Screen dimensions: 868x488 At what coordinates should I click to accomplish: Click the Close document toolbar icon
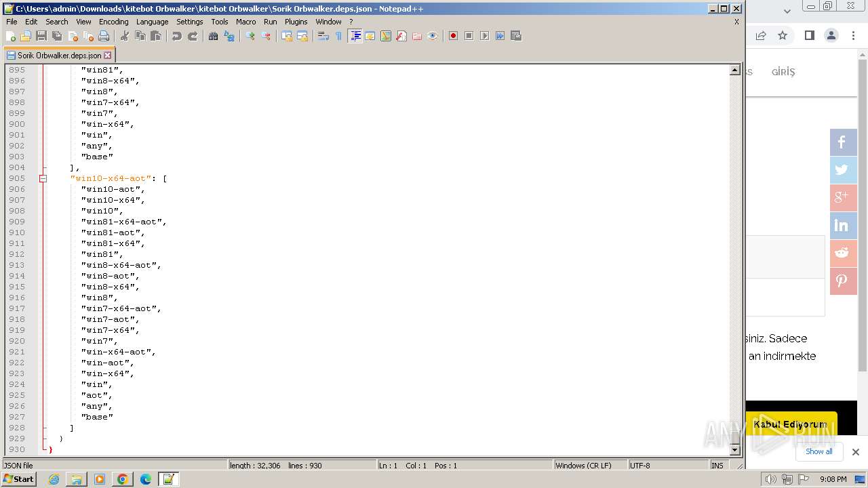73,36
